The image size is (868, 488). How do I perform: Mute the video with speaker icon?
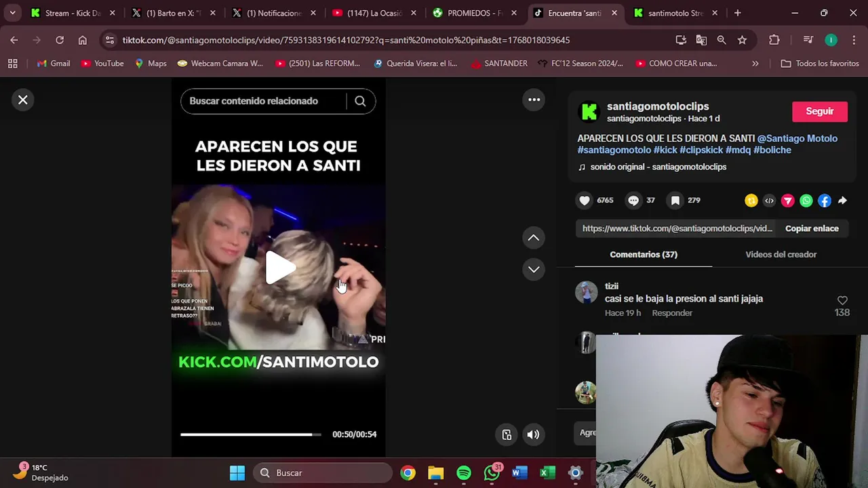[533, 434]
